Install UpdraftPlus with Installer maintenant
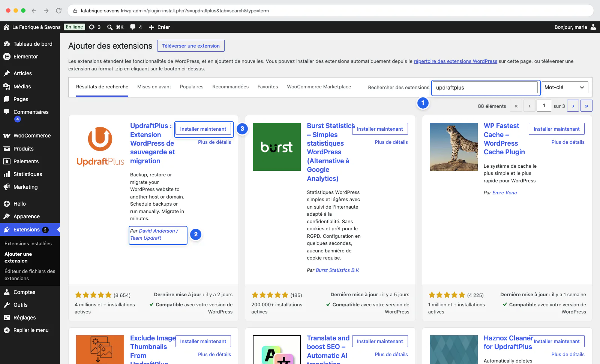 [x=203, y=129]
